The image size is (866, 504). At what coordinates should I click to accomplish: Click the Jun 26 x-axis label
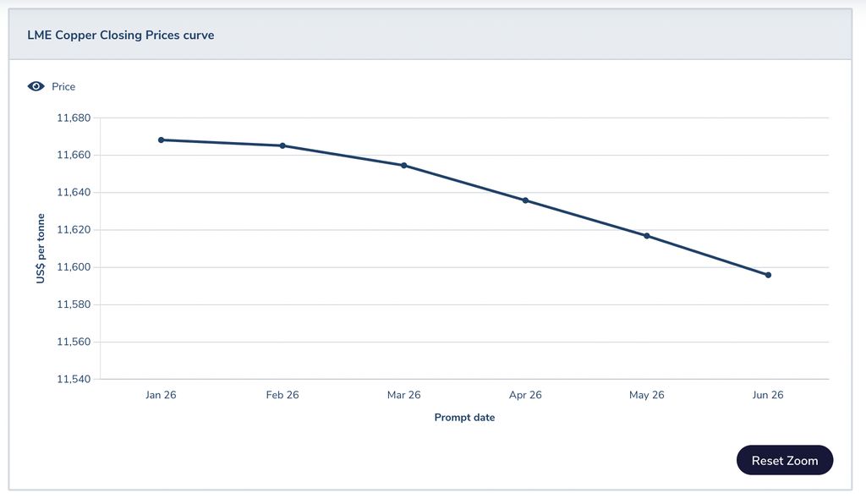[768, 395]
